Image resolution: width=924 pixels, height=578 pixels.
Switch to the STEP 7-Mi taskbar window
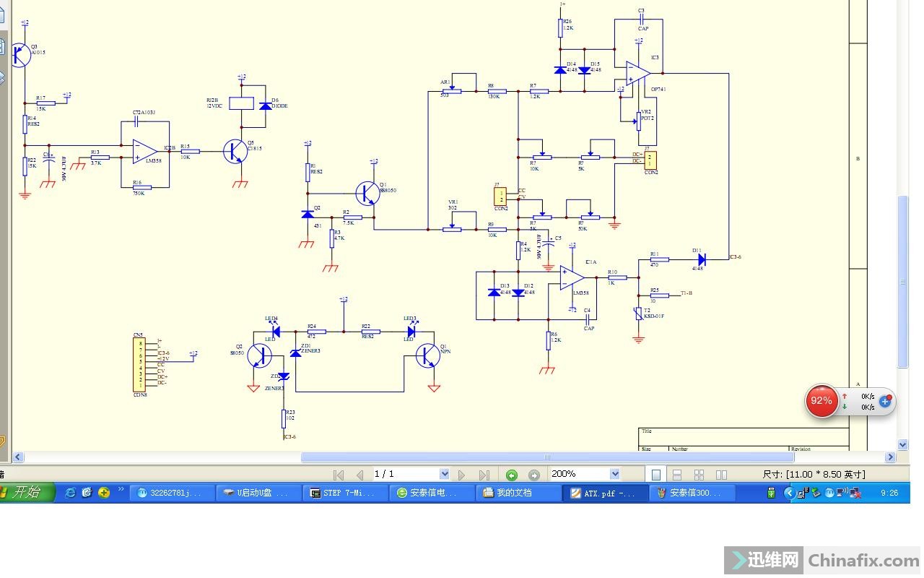click(x=346, y=493)
